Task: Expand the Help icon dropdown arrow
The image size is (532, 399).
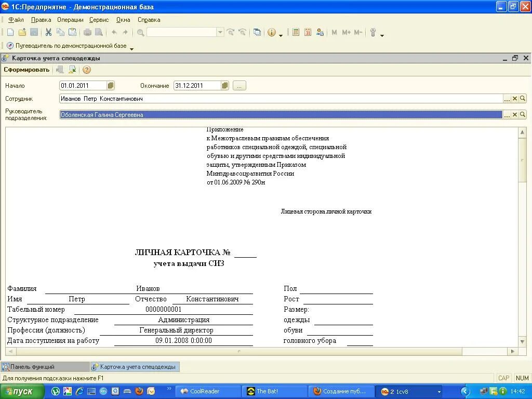Action: (x=281, y=35)
